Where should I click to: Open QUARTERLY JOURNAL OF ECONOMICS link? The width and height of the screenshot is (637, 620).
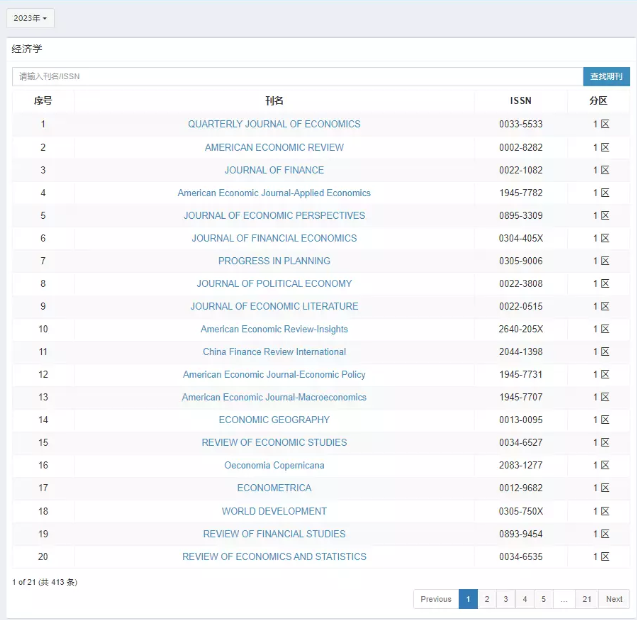coord(274,124)
